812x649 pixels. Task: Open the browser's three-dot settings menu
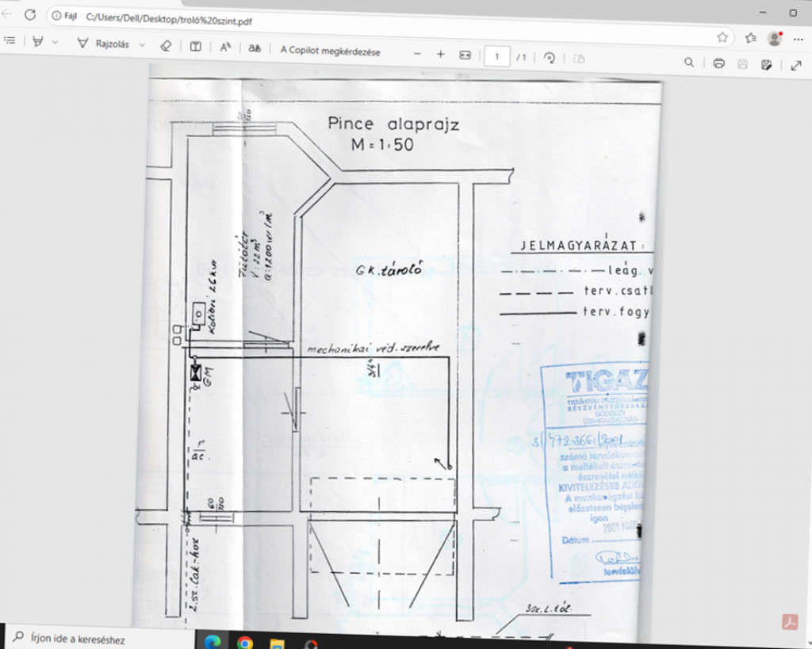pos(798,39)
